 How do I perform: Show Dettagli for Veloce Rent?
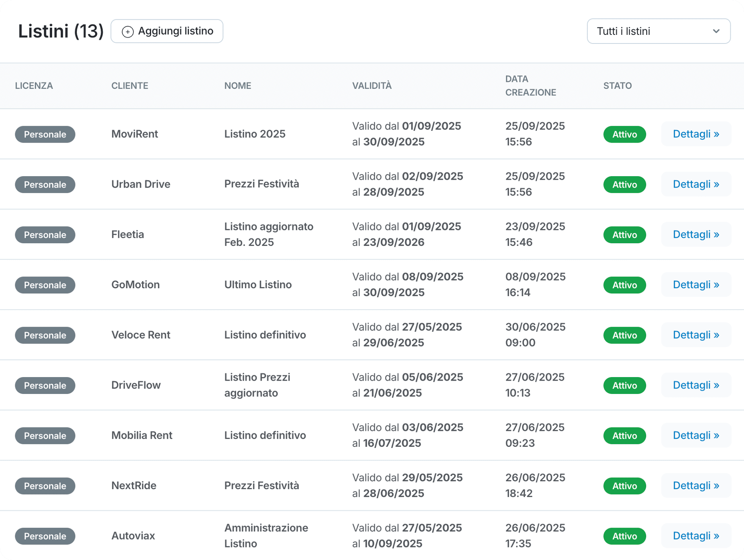pyautogui.click(x=696, y=335)
